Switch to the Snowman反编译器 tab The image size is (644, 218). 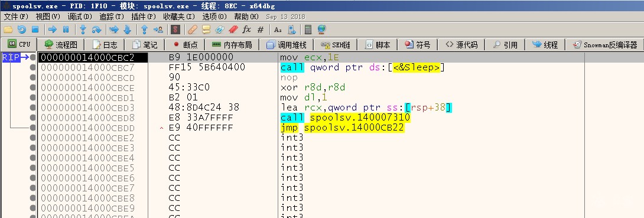click(604, 45)
